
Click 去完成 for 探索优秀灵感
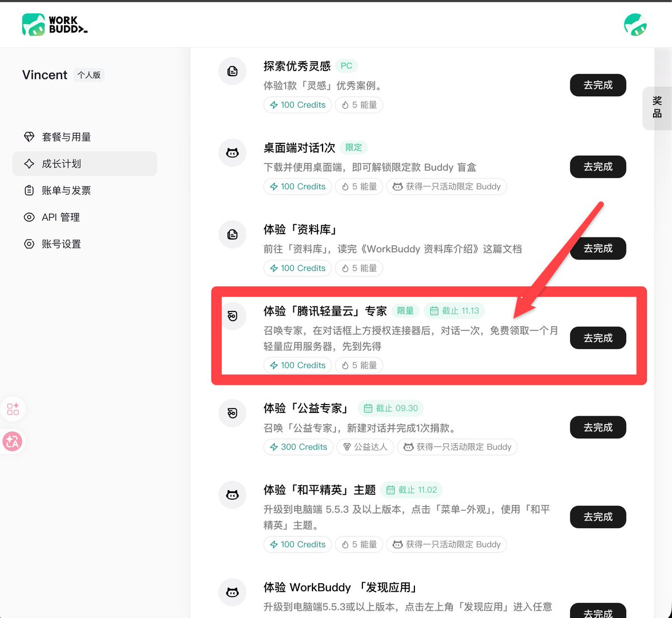(598, 85)
